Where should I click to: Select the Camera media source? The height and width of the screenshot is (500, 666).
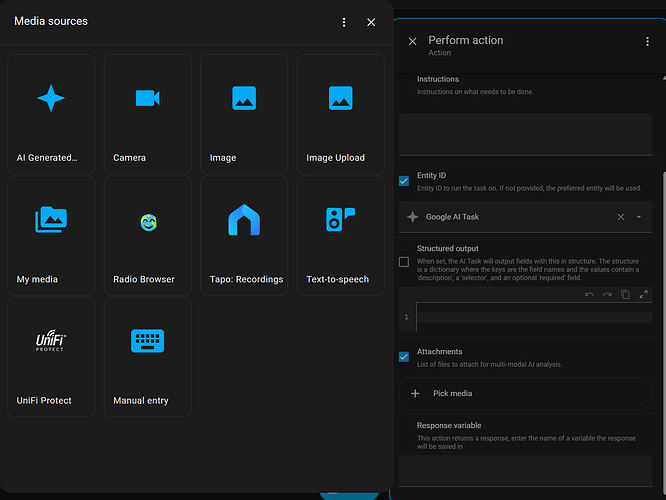click(x=147, y=112)
